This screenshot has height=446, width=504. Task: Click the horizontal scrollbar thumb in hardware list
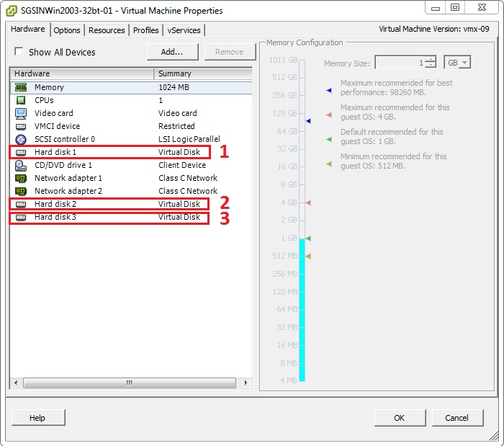tap(130, 383)
